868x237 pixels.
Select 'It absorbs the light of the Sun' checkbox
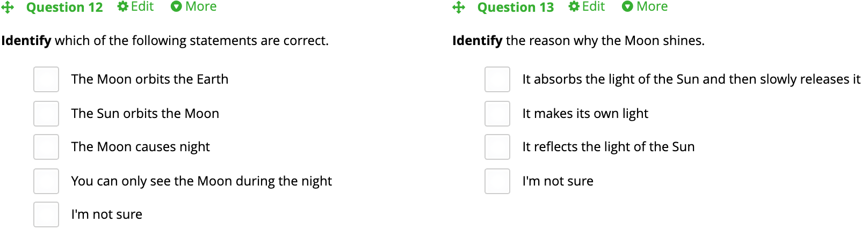(x=497, y=79)
